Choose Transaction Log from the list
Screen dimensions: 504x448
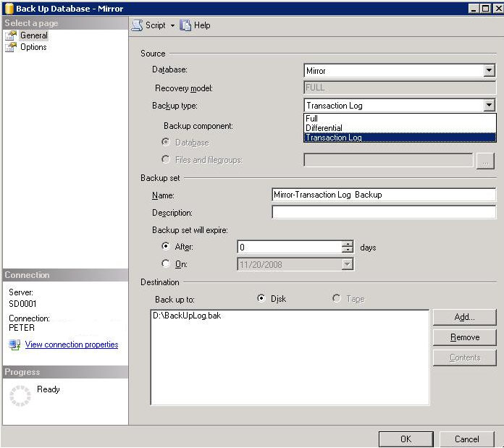click(x=400, y=138)
